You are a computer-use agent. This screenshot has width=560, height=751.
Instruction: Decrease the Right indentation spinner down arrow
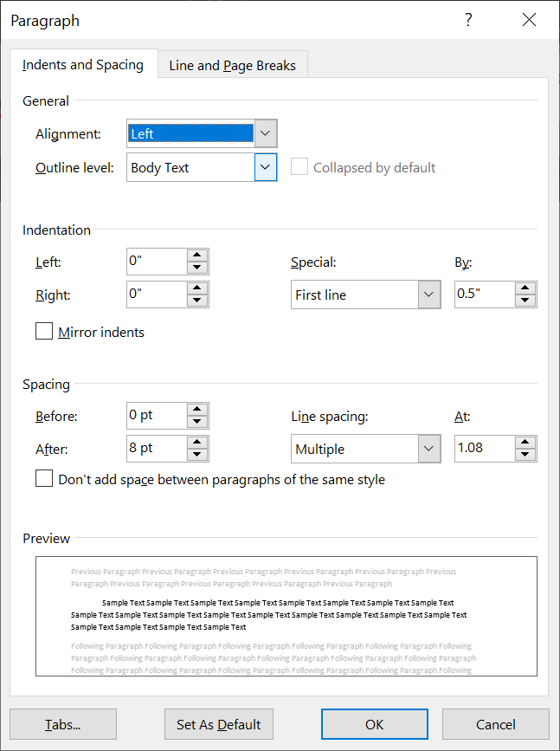point(197,301)
